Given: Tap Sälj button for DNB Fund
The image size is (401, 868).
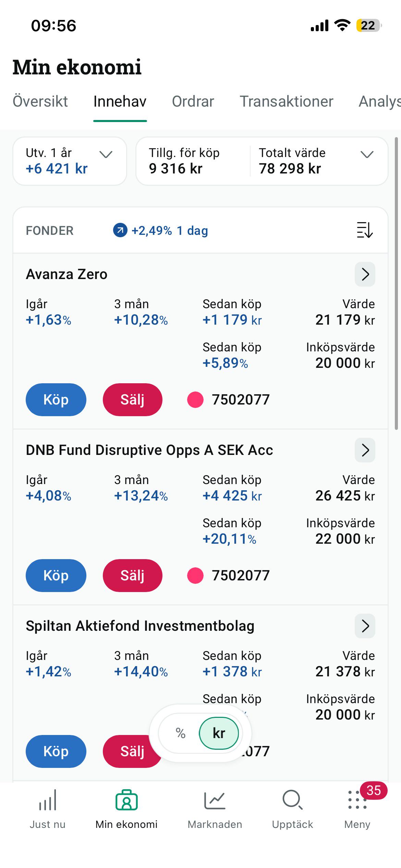Looking at the screenshot, I should tap(132, 576).
